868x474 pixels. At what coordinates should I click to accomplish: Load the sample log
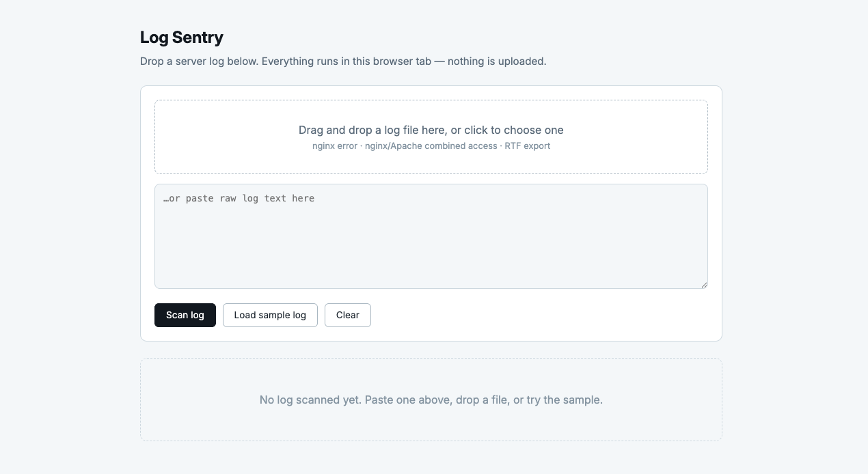click(x=270, y=315)
